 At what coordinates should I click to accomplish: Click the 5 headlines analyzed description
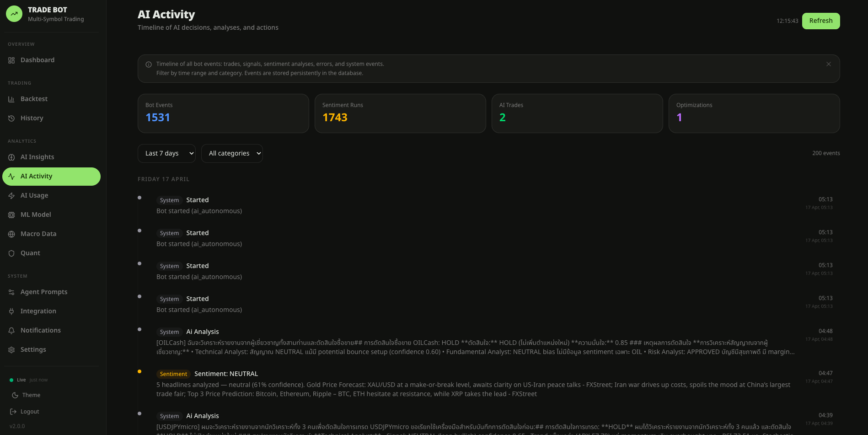[473, 390]
